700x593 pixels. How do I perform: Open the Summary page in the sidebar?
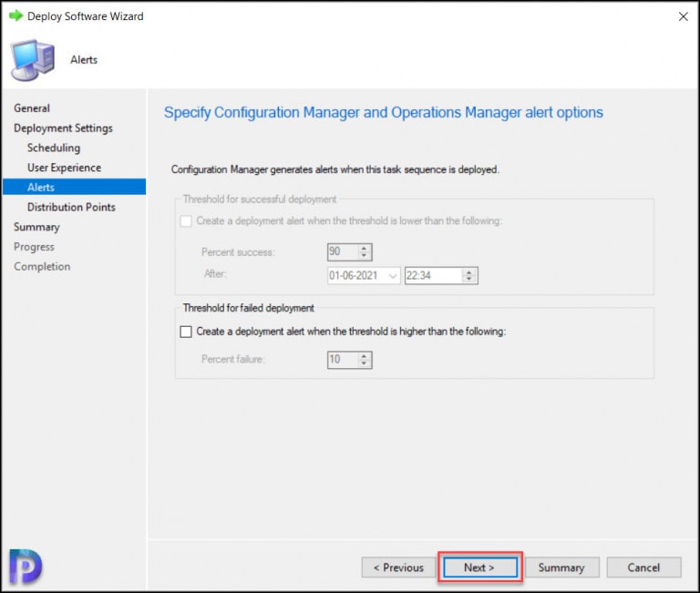click(36, 227)
